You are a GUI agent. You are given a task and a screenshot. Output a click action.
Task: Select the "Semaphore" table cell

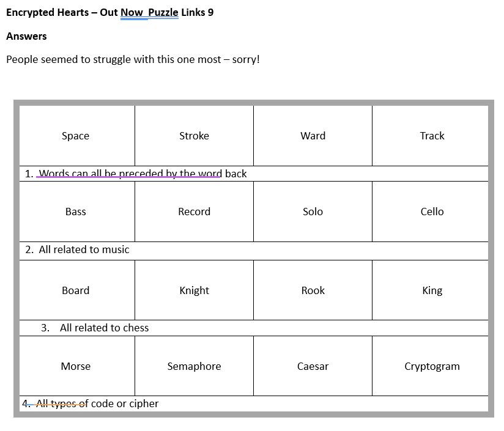[194, 366]
